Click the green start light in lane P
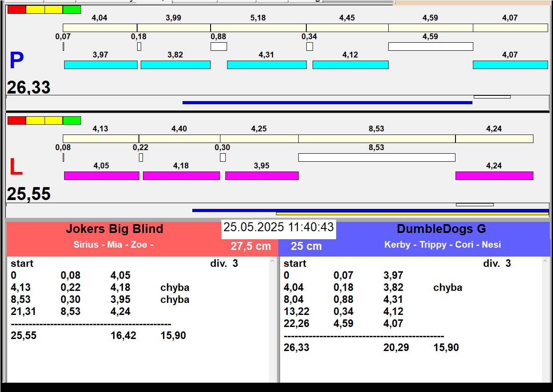The height and width of the screenshot is (392, 553). point(72,9)
